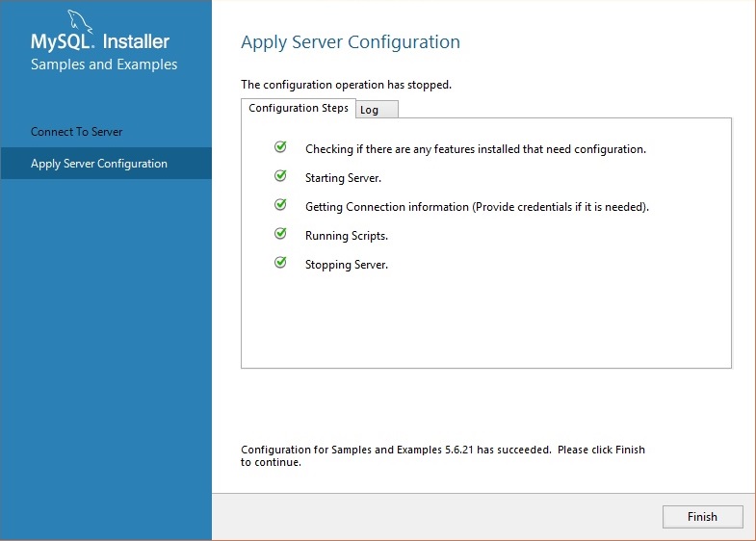Click 'Checking if there are any features installed' text
Screen dimensions: 756x541
[x=476, y=149]
